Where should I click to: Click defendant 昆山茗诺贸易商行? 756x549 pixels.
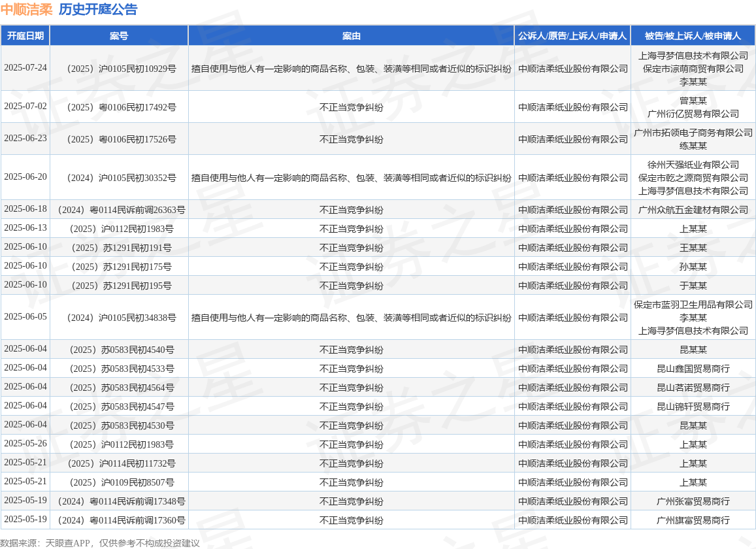click(x=693, y=388)
